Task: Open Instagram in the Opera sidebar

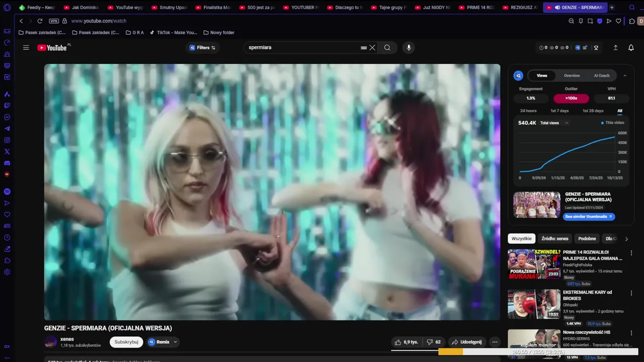Action: [x=7, y=140]
